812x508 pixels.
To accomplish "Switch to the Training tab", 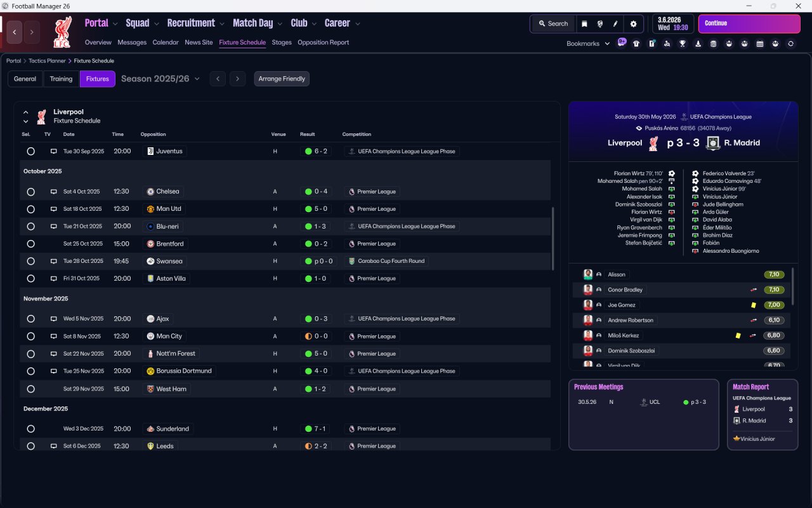I will pyautogui.click(x=61, y=79).
